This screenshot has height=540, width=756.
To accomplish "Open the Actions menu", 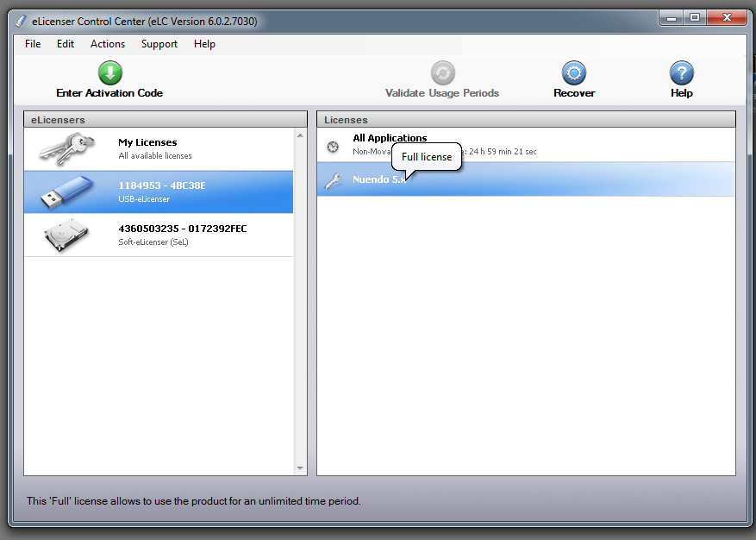I will click(x=108, y=44).
